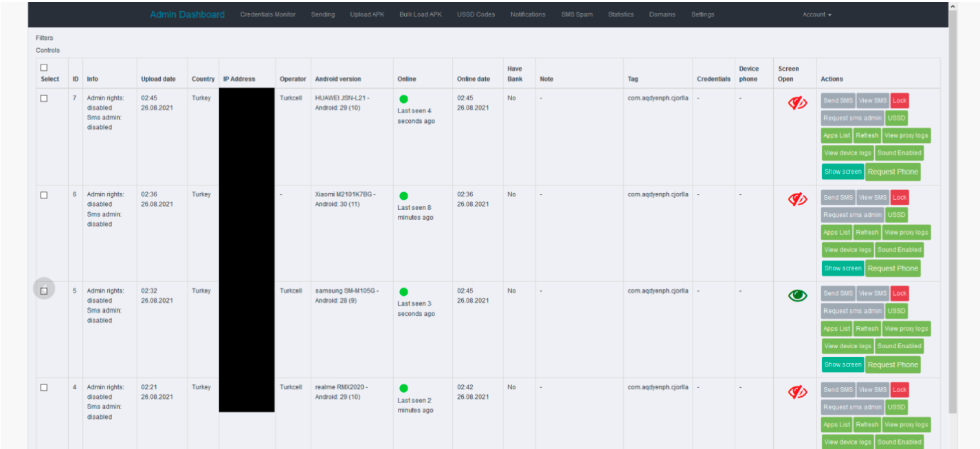
Task: Click red Lock button for samsung device
Action: (900, 293)
